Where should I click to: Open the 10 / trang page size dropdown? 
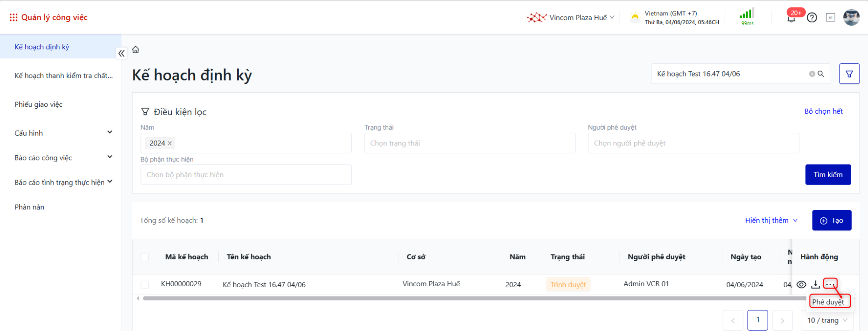(x=827, y=320)
